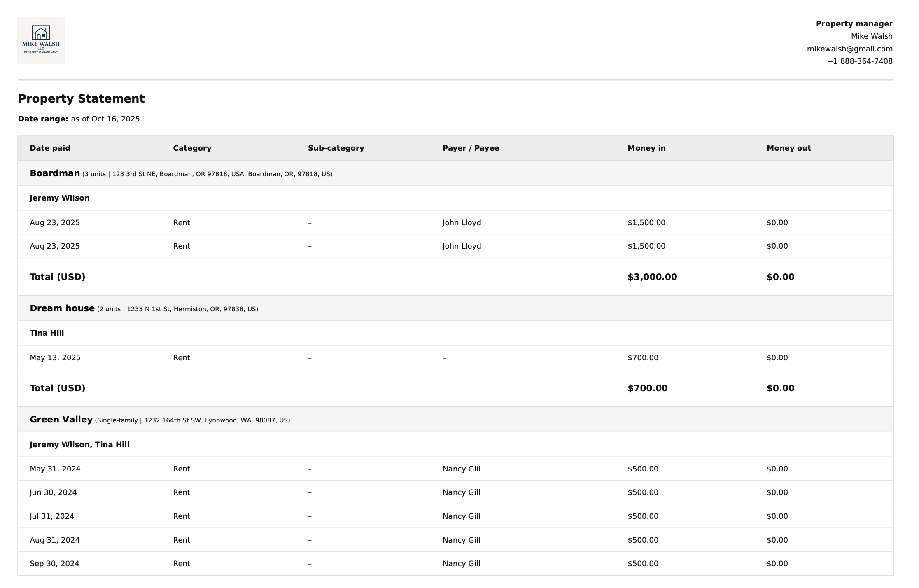
Task: Click the $3,000.00 Boardman total amount
Action: click(652, 277)
